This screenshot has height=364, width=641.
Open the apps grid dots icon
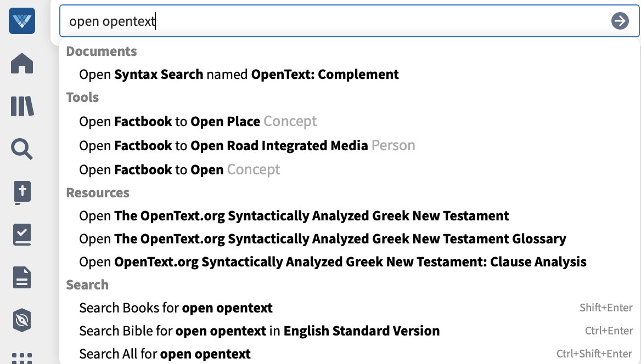22,358
